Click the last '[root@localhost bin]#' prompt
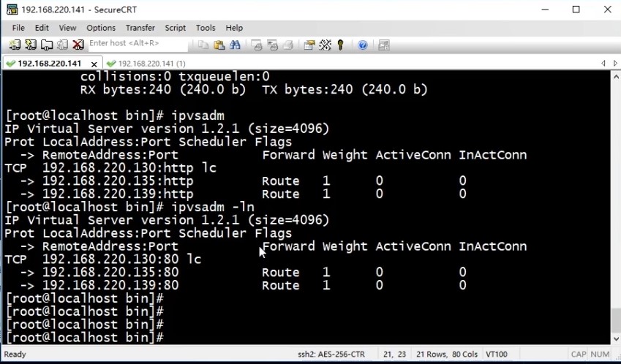This screenshot has height=364, width=621. pyautogui.click(x=84, y=338)
